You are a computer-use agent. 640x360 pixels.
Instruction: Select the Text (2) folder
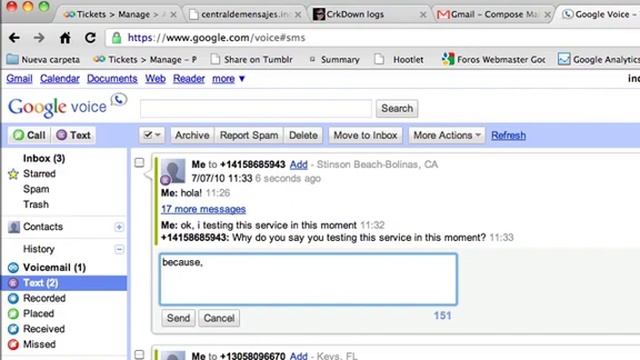64,283
